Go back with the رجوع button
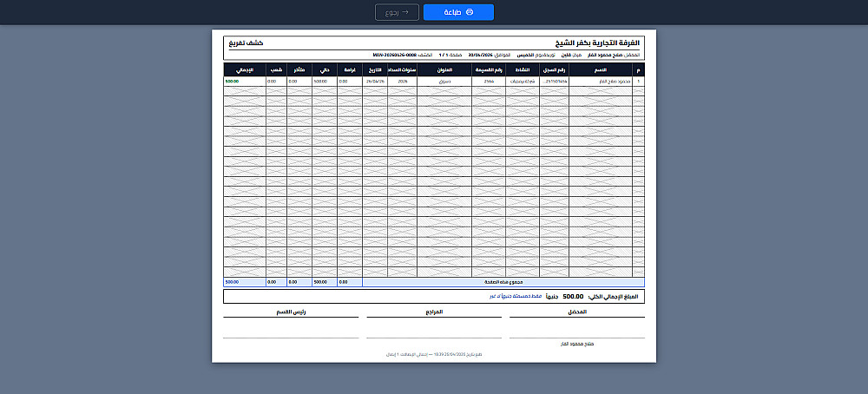The width and height of the screenshot is (868, 394). 397,12
